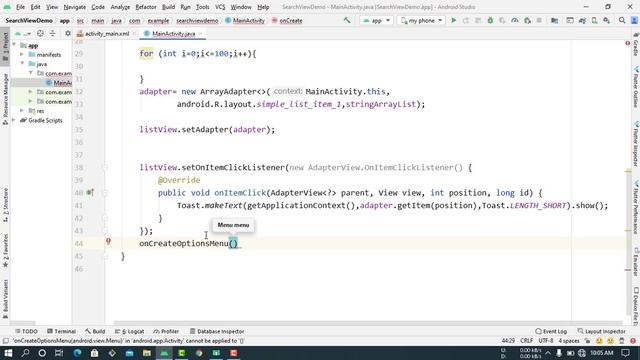Click the red error icon in status bar
The image size is (640, 360).
pos(633,341)
